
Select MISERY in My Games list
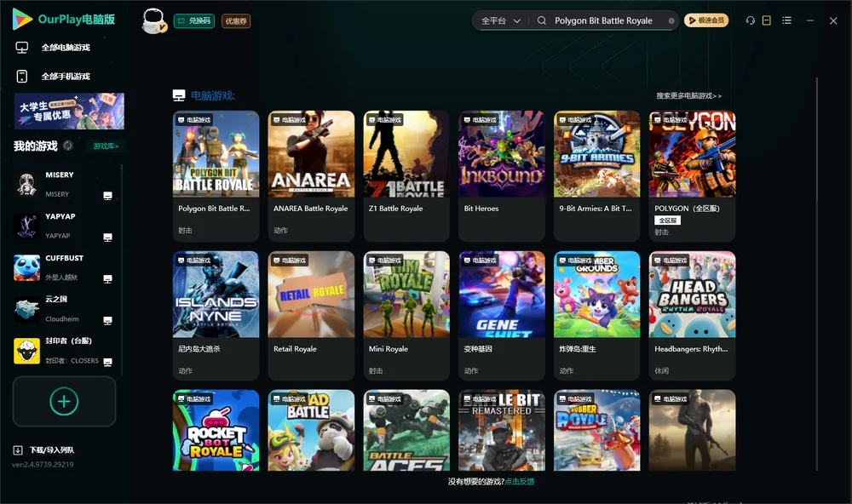[x=64, y=184]
